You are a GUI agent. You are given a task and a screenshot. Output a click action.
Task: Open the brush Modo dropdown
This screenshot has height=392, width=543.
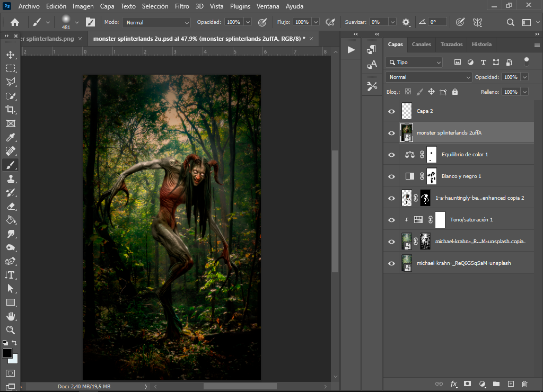(156, 22)
